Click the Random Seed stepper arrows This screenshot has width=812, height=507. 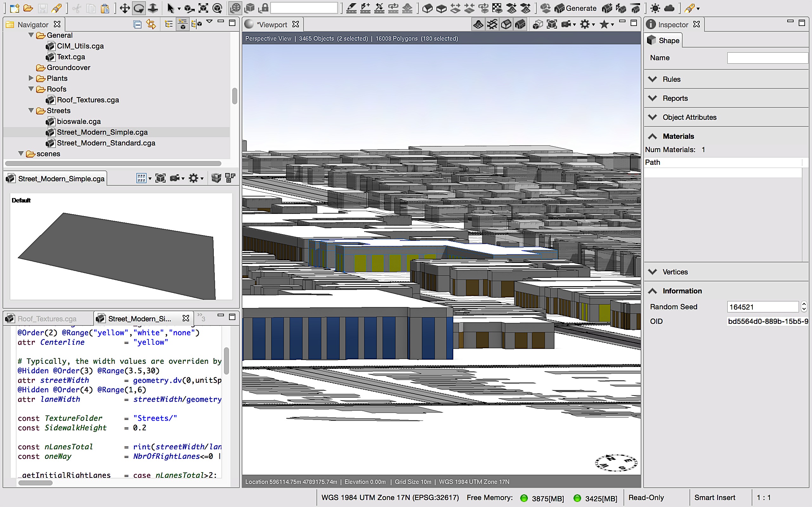804,306
